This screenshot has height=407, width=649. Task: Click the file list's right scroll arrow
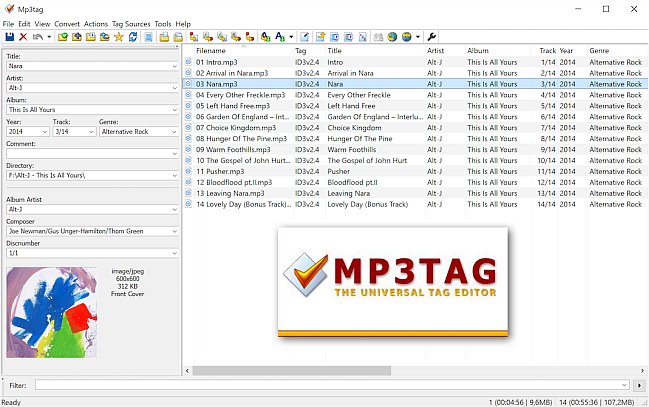point(642,371)
